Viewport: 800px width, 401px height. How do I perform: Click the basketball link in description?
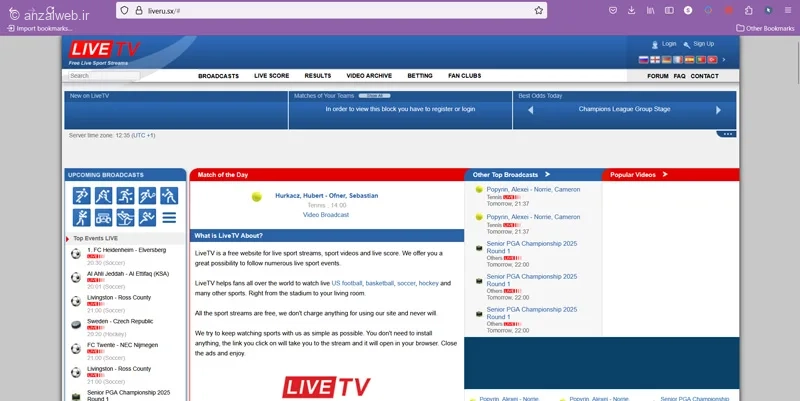click(x=380, y=283)
